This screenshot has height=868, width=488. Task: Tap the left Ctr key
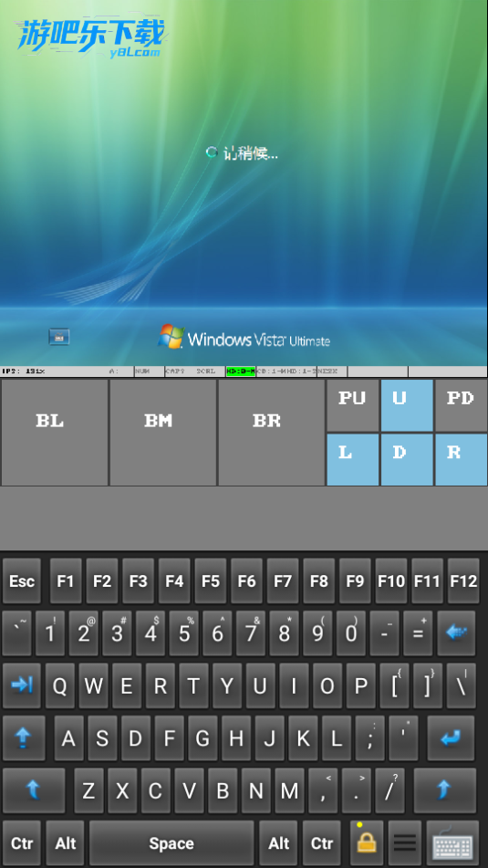point(22,843)
